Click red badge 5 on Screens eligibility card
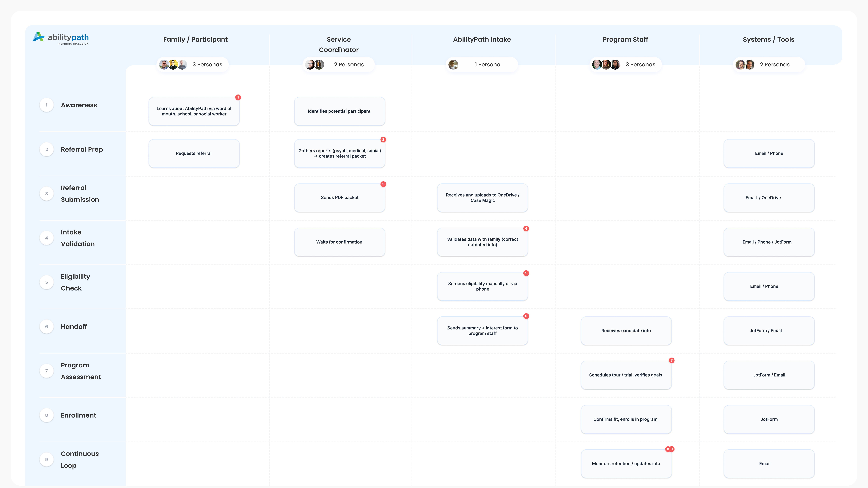This screenshot has height=488, width=868. [x=526, y=273]
